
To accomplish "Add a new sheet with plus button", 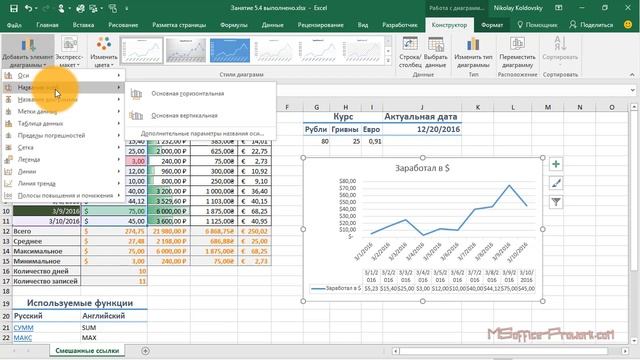I will coord(145,351).
